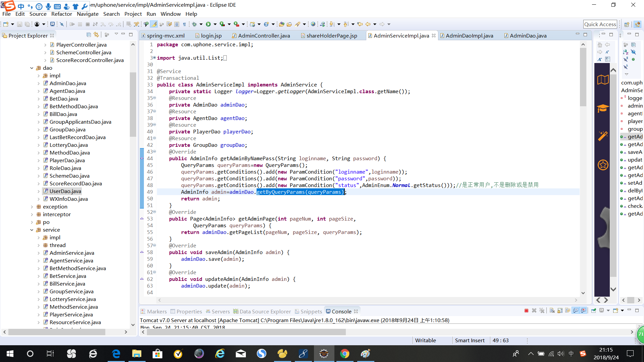Image resolution: width=644 pixels, height=362 pixels.
Task: Open the Markers tab in bottom panel
Action: 154,311
